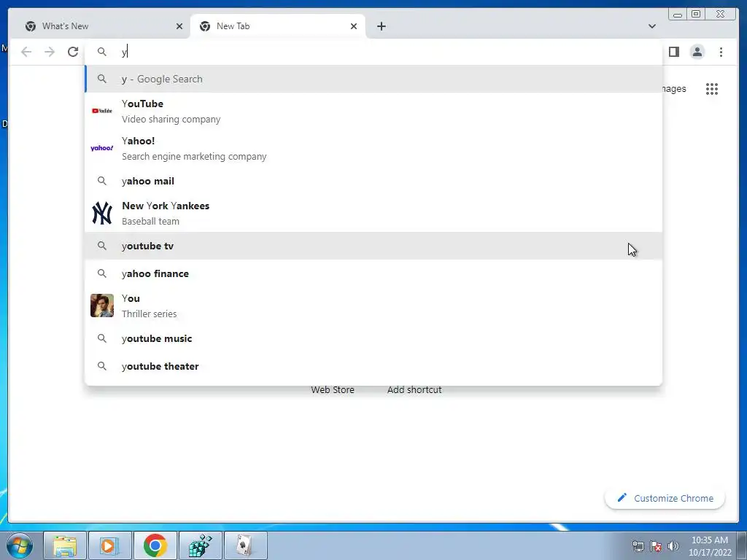
Task: Click the Yankees NY logo icon
Action: [102, 213]
